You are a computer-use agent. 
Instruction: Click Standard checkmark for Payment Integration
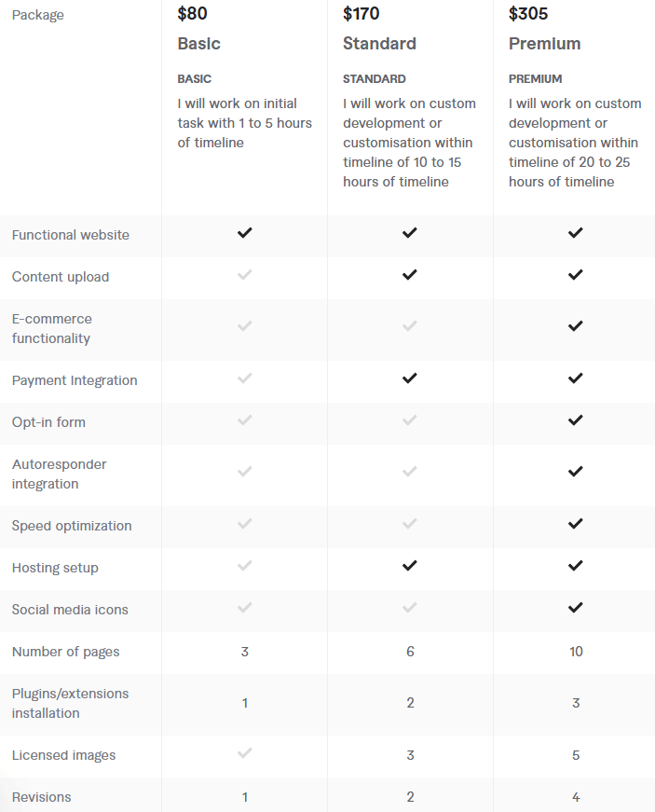point(409,378)
